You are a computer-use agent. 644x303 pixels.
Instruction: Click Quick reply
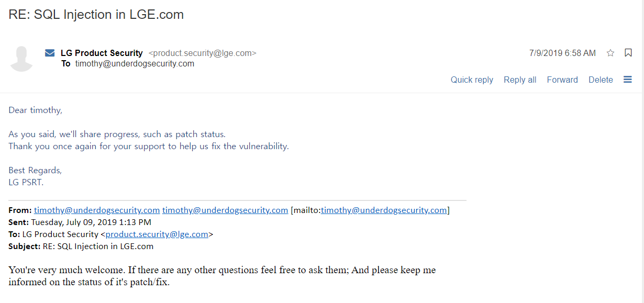472,80
